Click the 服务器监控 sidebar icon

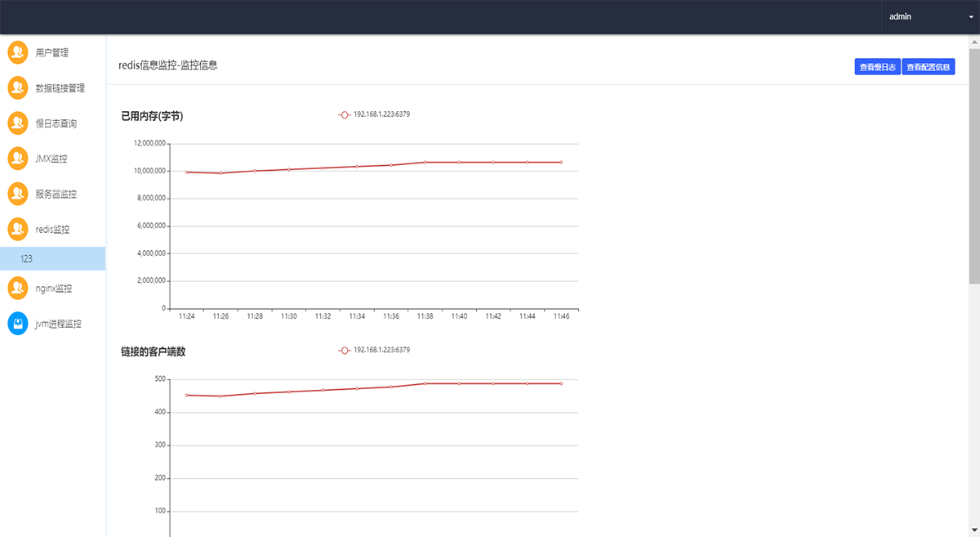18,195
